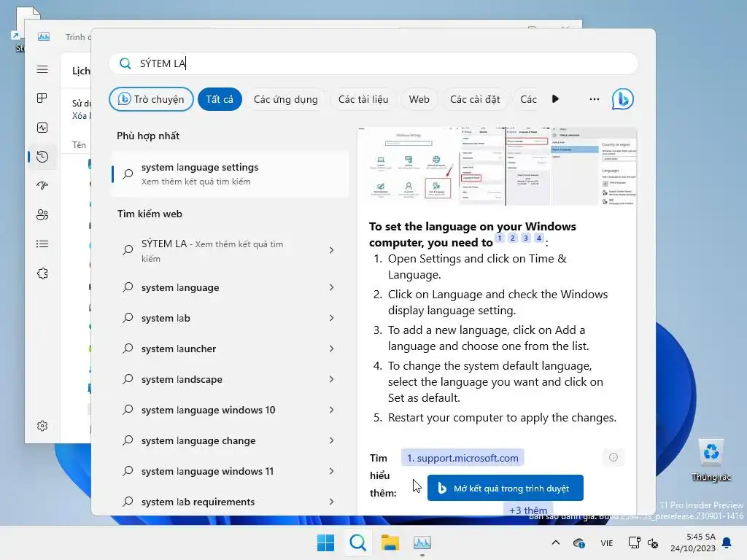Expand the 'SÝTEM LA' web result arrow
The width and height of the screenshot is (747, 560).
332,251
